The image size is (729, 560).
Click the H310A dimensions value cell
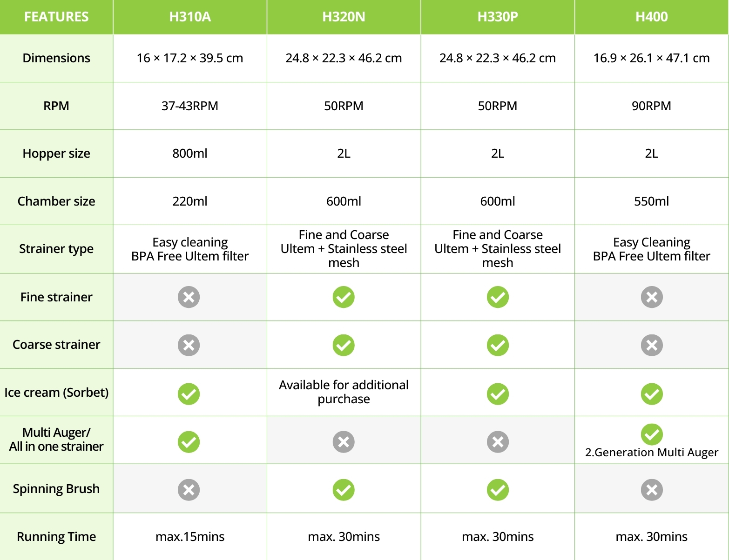[190, 58]
